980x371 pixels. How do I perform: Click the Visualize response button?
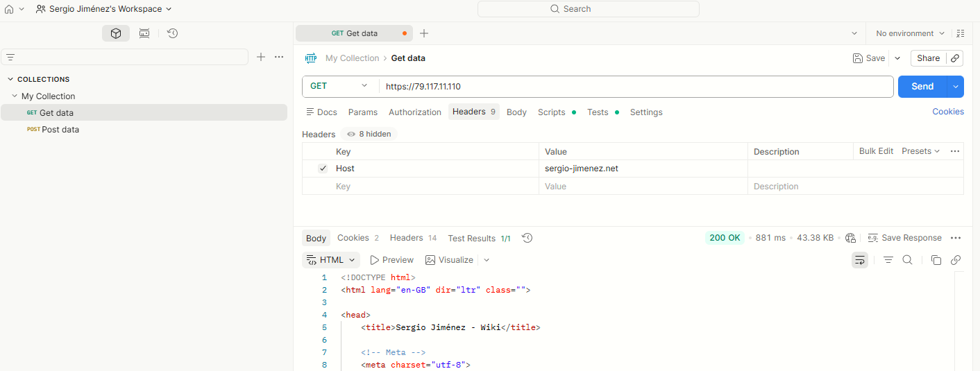pos(450,260)
